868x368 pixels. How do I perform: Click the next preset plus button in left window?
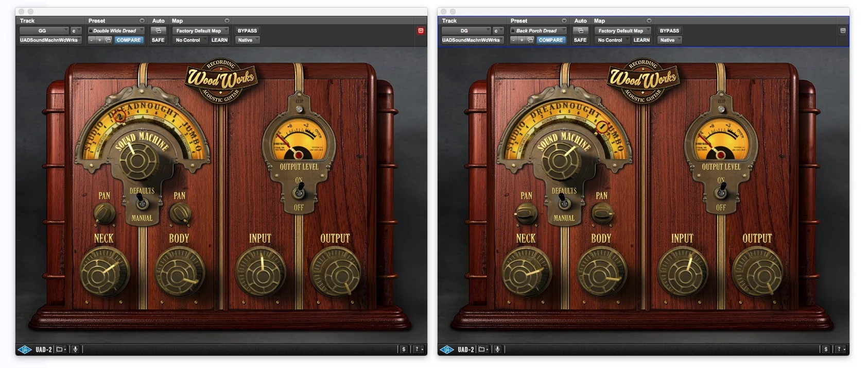100,40
